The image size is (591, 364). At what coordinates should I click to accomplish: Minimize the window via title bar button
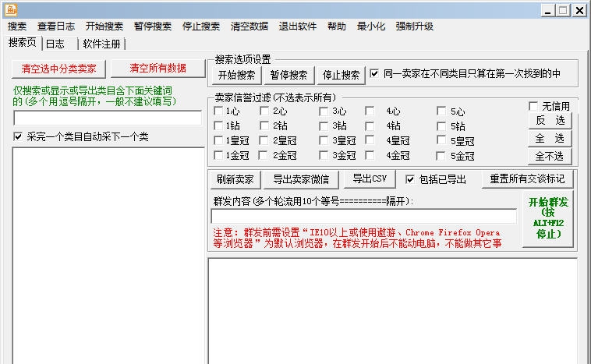click(547, 11)
